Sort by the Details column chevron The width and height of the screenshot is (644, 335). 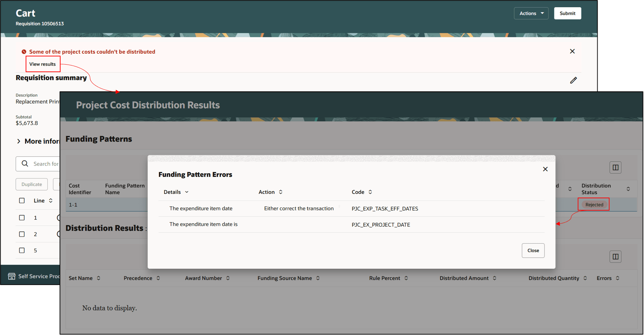[187, 192]
